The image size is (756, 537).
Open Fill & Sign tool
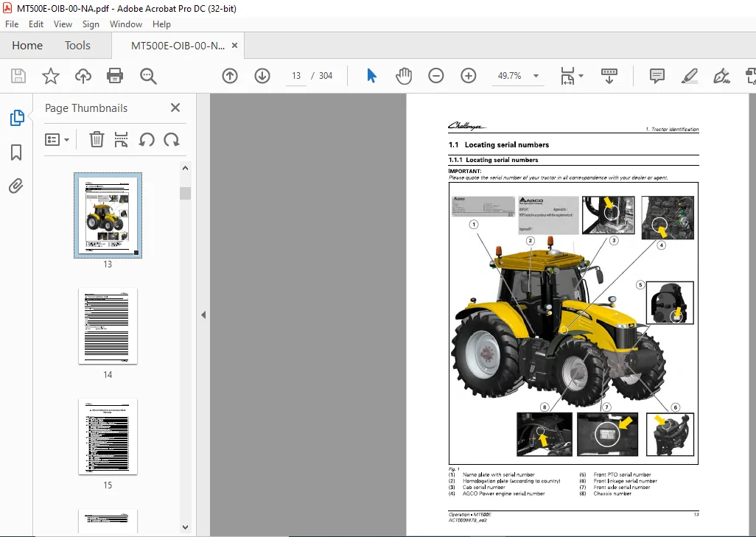721,76
